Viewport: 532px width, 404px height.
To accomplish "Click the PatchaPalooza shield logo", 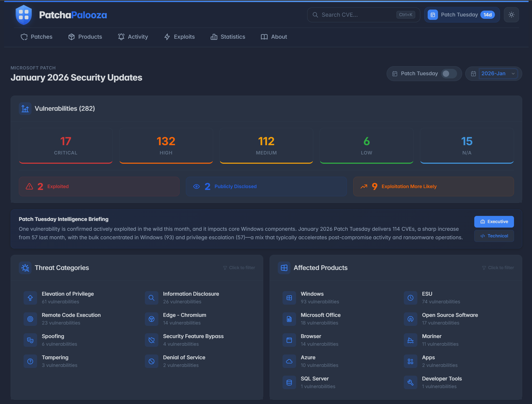I will pyautogui.click(x=24, y=15).
